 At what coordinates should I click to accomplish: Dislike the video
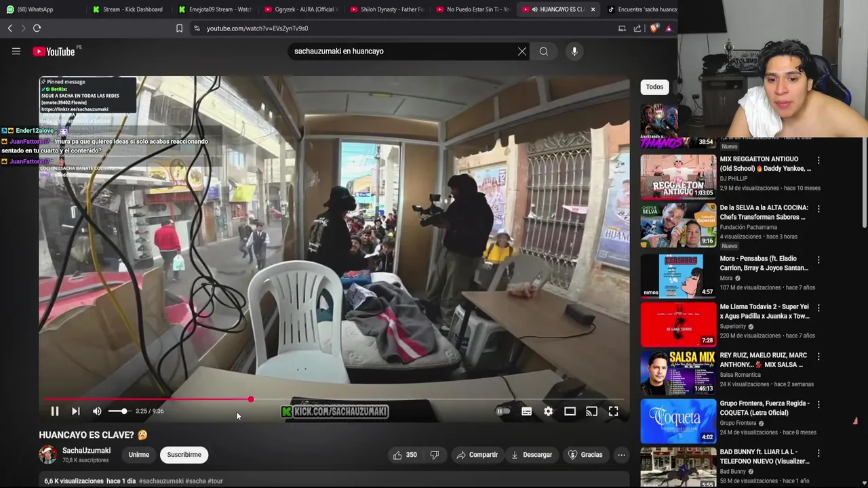435,455
